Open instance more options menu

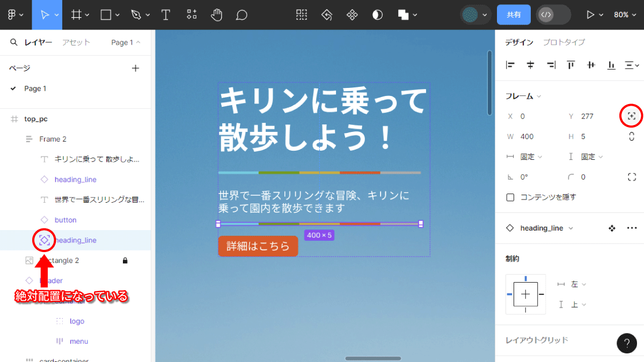[632, 228]
